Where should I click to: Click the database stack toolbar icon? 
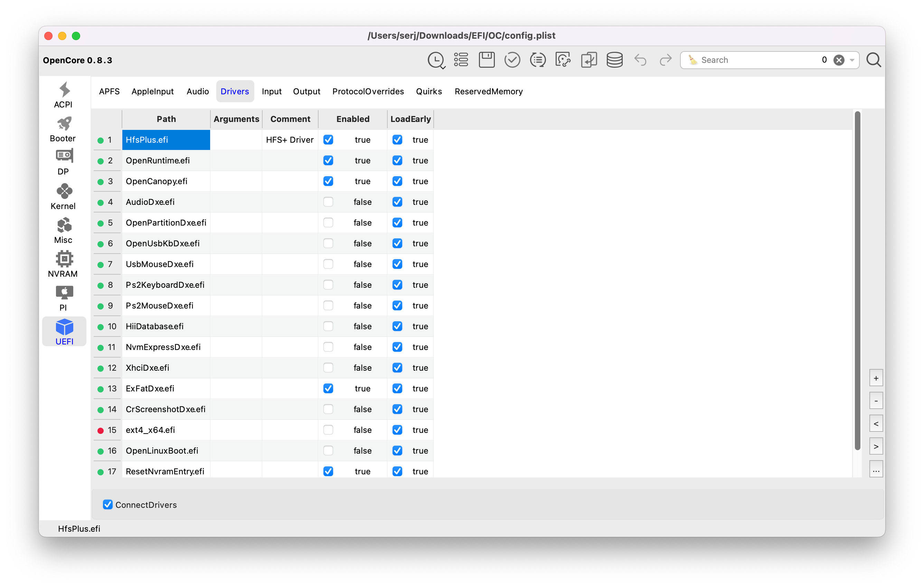(614, 60)
